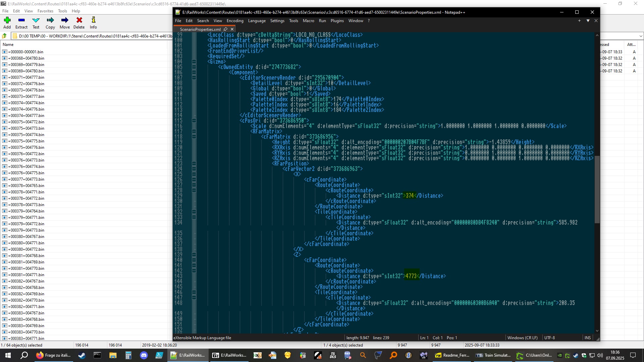Pin the ScenarioProperties.xml tab
This screenshot has height=362, width=644.
225,29
